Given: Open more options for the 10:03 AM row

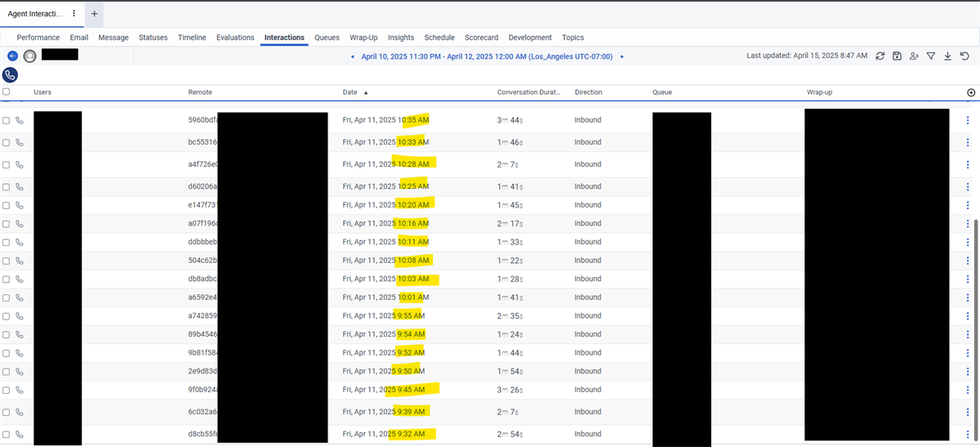Looking at the screenshot, I should (x=968, y=279).
